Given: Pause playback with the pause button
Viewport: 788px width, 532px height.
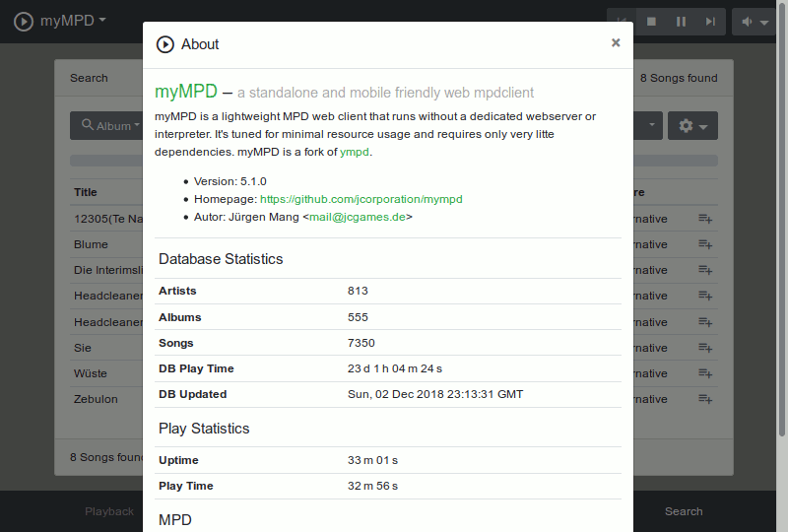Looking at the screenshot, I should pyautogui.click(x=681, y=21).
